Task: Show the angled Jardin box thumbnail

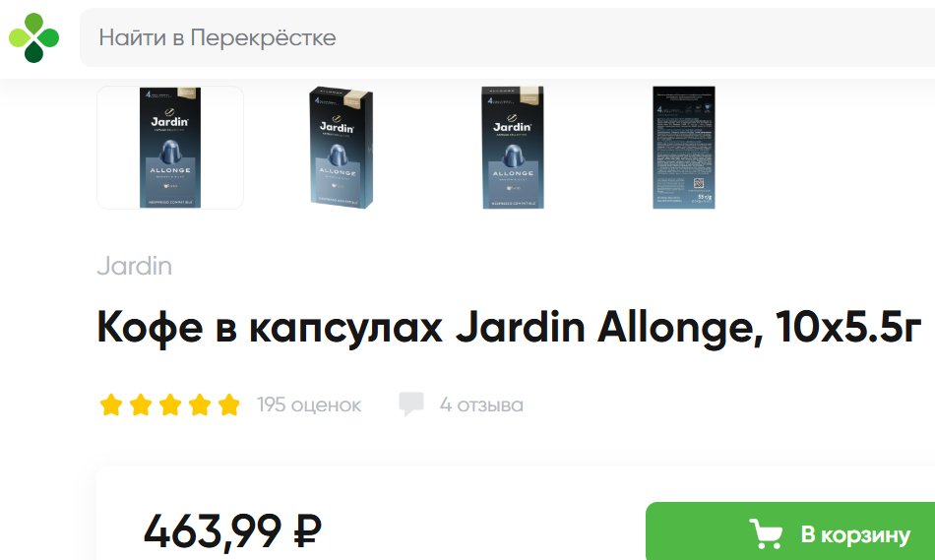Action: point(342,148)
